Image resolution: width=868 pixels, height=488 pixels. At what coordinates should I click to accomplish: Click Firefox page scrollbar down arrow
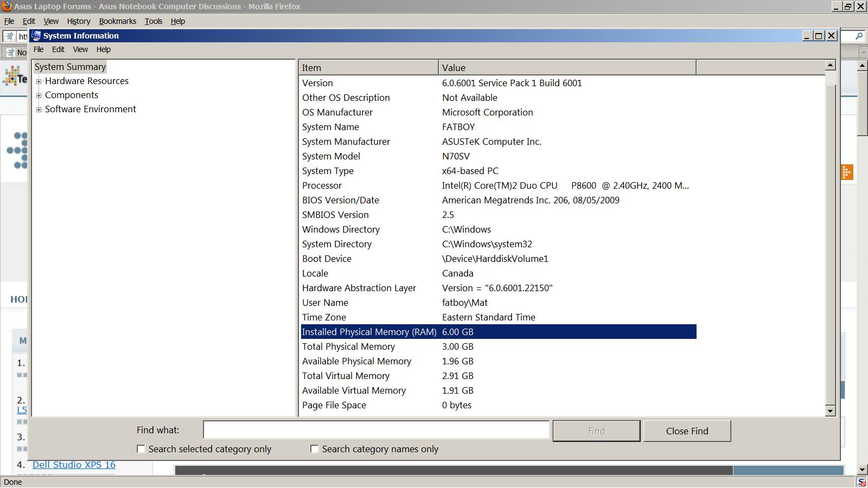pos(863,470)
